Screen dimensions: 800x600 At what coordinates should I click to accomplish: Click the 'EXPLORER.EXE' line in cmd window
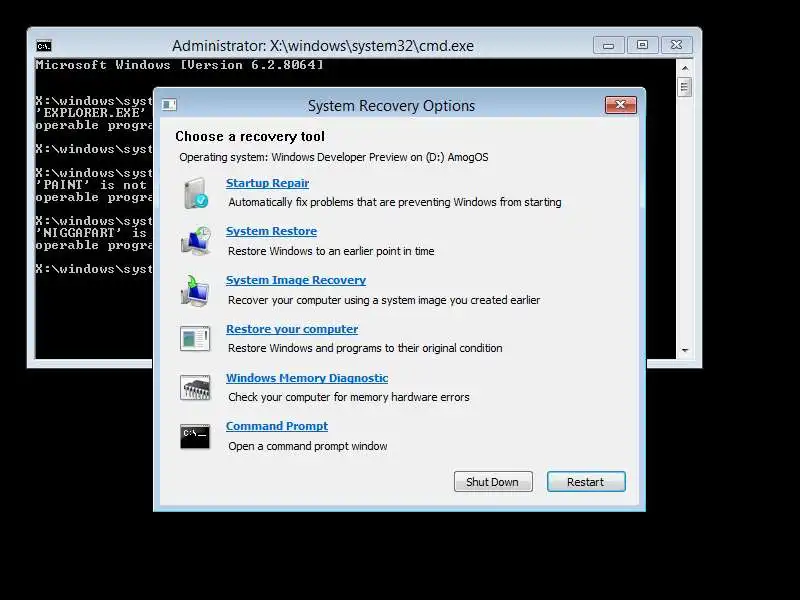tap(94, 113)
